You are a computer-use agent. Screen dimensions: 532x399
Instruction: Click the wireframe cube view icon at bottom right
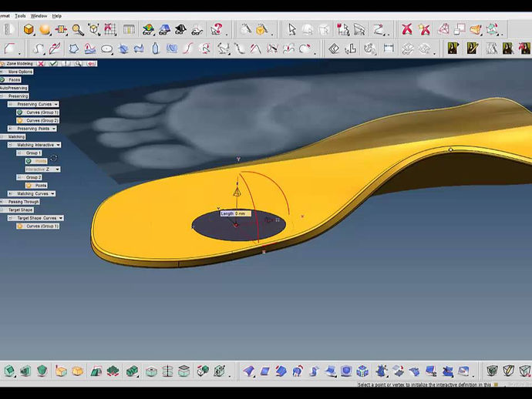(492, 370)
